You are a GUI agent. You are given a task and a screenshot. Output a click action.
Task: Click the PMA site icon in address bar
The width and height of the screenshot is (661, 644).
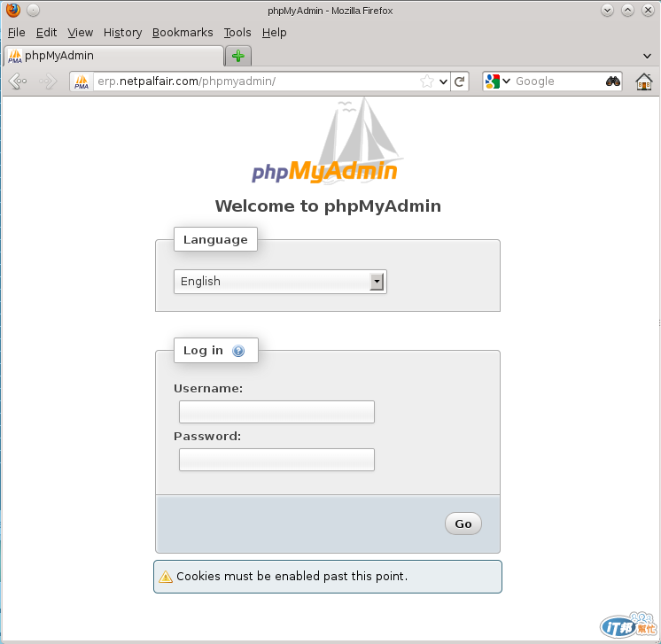click(82, 81)
